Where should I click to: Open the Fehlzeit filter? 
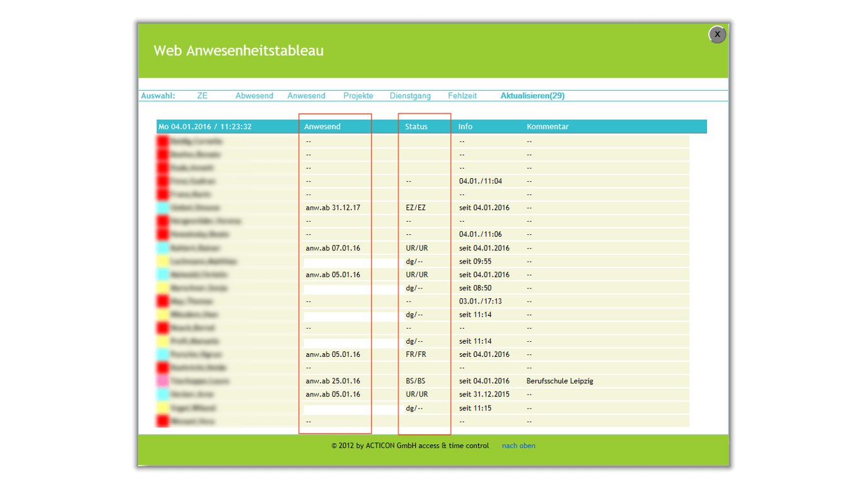462,96
